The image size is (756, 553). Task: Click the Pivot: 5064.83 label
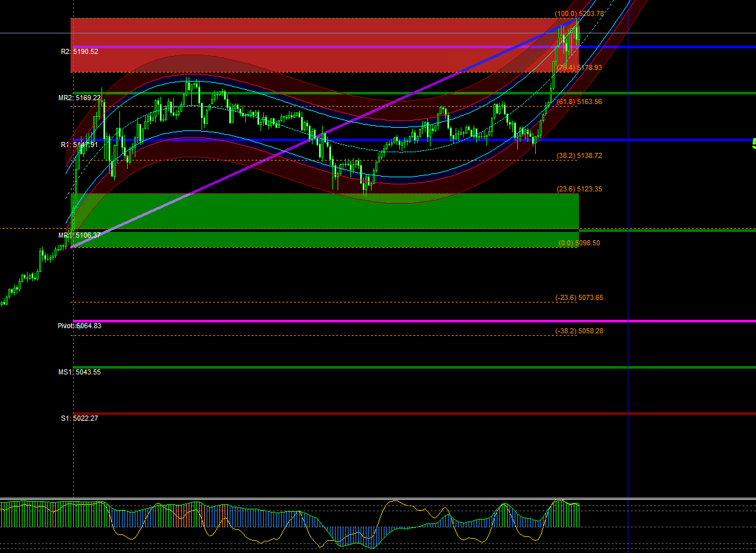80,326
